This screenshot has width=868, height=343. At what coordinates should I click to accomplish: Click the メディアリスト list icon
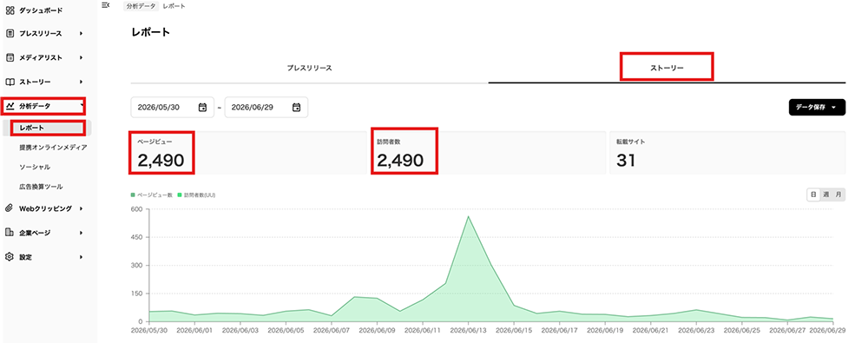(x=10, y=57)
